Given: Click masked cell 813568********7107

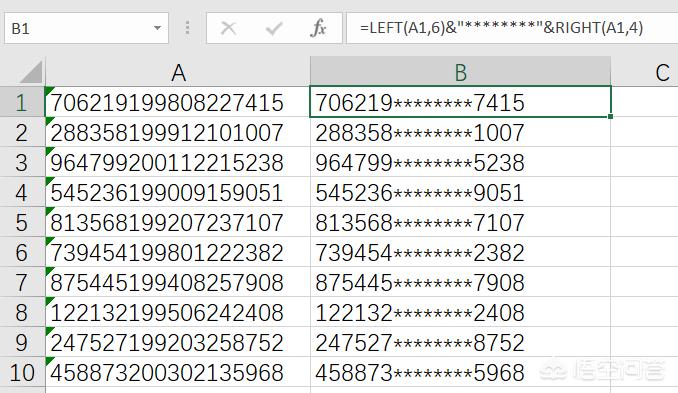Looking at the screenshot, I should [x=461, y=222].
